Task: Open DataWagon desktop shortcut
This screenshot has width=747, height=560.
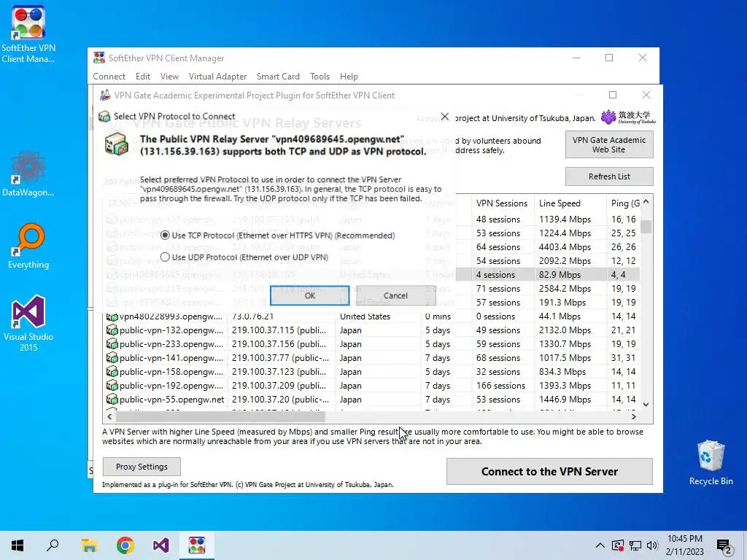Action: coord(28,174)
